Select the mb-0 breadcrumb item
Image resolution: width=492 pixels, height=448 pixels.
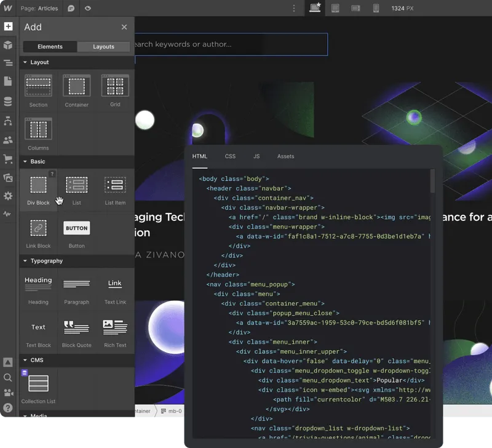pyautogui.click(x=172, y=411)
